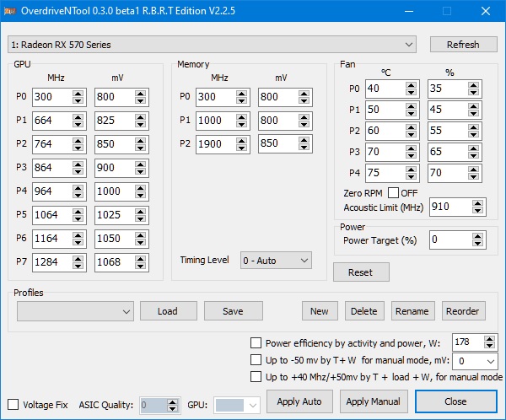Increase Memory P2 MHz 1900 with up arrow

pos(241,141)
